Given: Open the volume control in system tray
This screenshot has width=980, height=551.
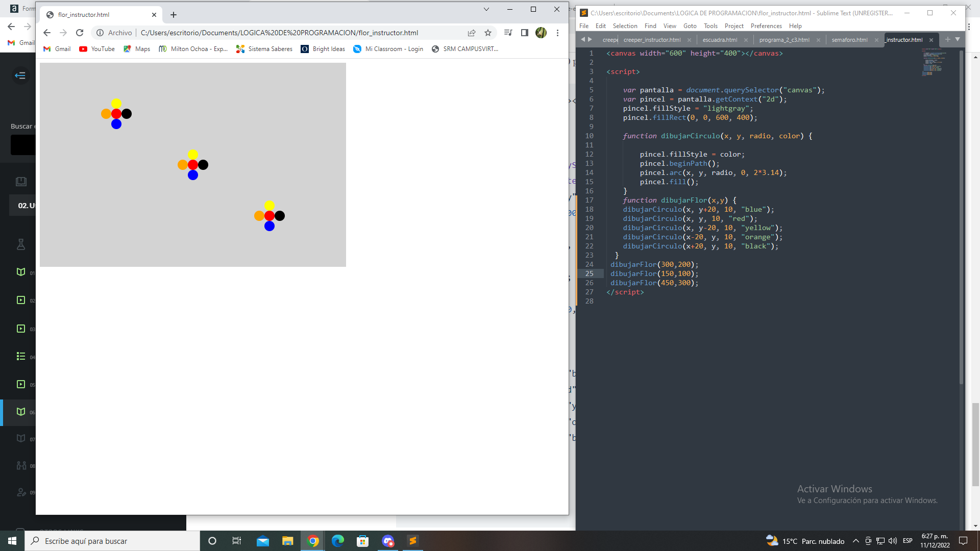Looking at the screenshot, I should coord(893,541).
